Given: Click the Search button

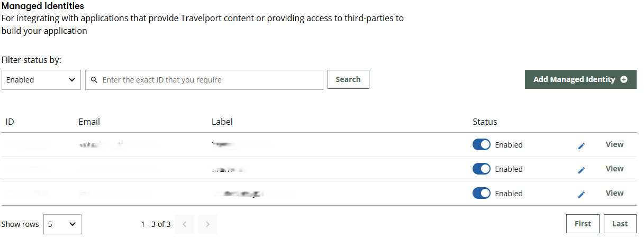Looking at the screenshot, I should (348, 79).
